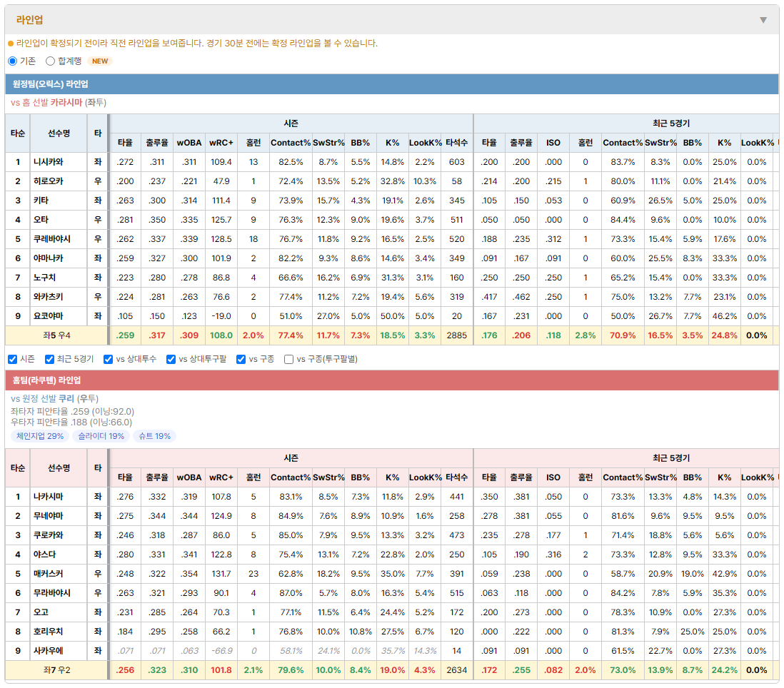Disable the vs 상대투구팔 checkbox
784x688 pixels.
tap(171, 359)
